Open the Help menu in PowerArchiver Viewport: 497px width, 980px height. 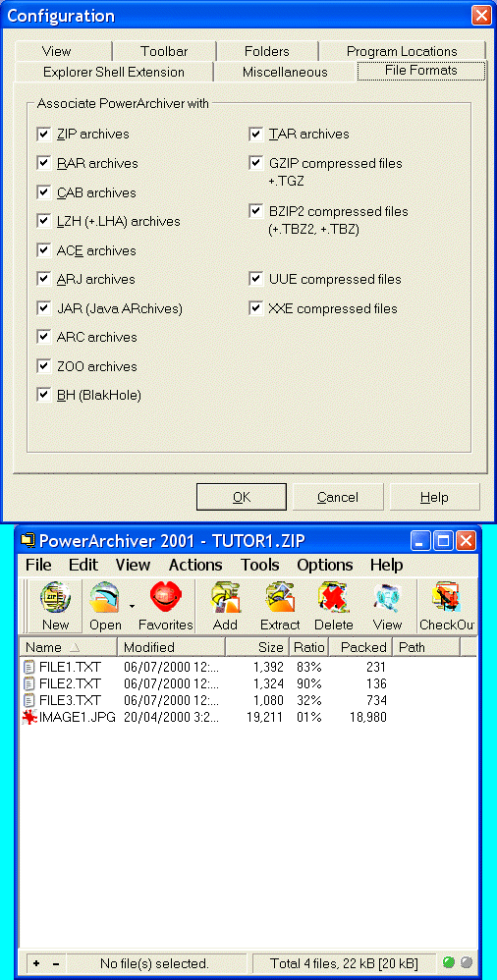coord(386,565)
